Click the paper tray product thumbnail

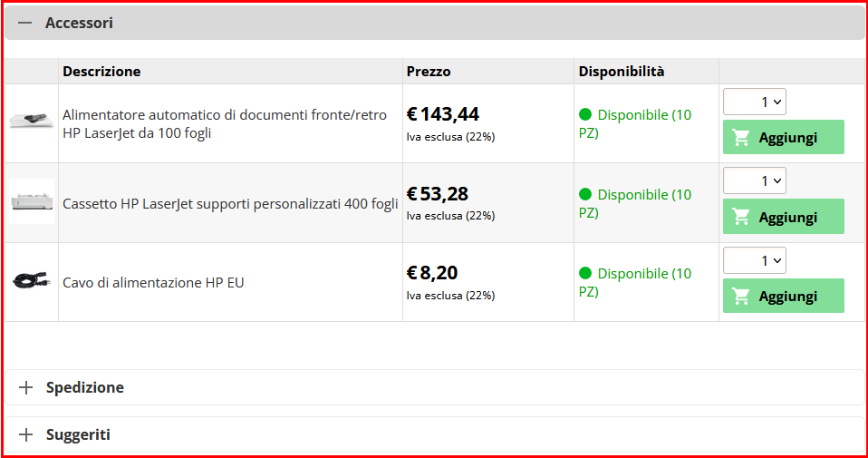coord(32,201)
